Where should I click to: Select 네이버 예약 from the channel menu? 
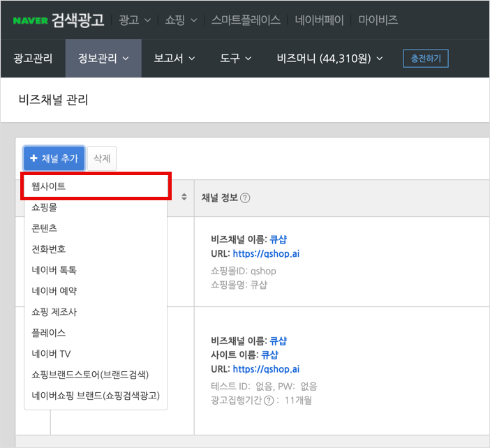tap(96, 291)
